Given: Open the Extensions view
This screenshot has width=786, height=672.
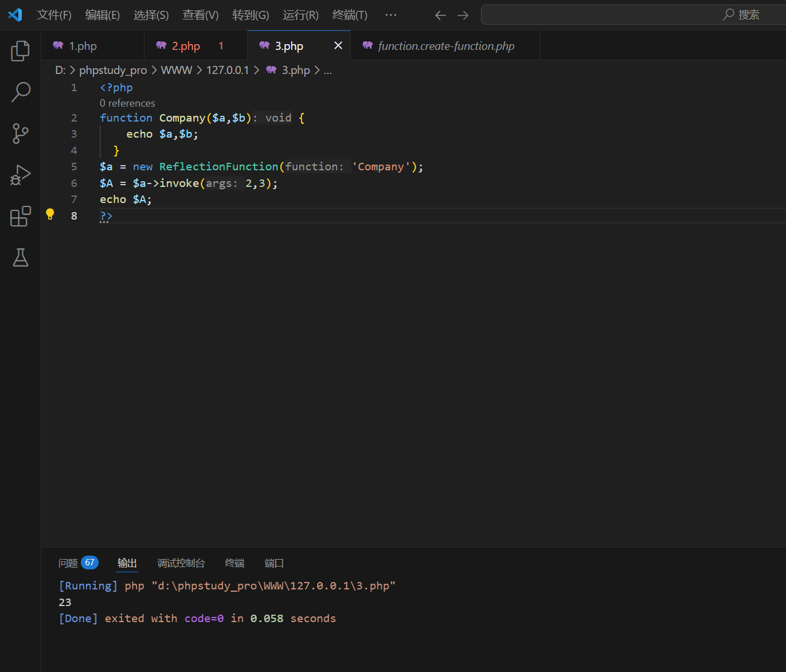Looking at the screenshot, I should tap(20, 216).
